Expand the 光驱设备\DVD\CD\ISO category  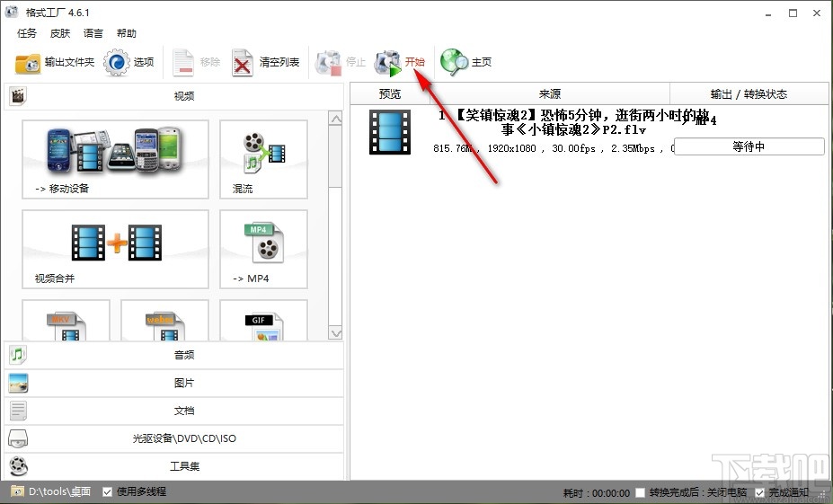click(x=173, y=438)
